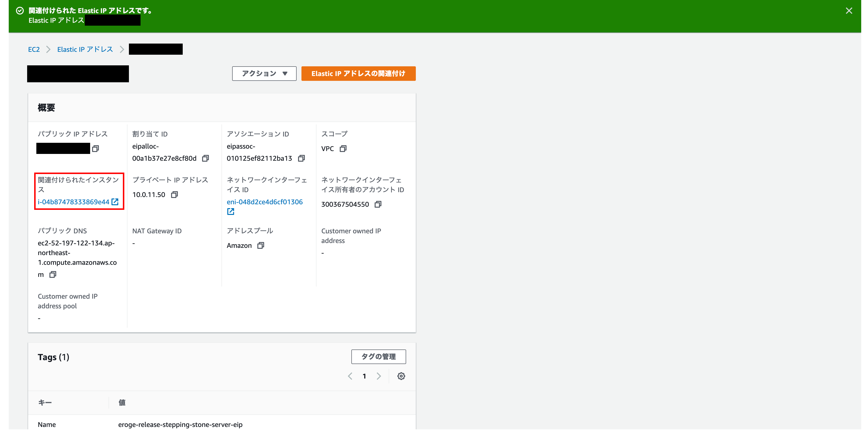Copy the eipalloc allocation ID
868x440 pixels.
point(205,158)
